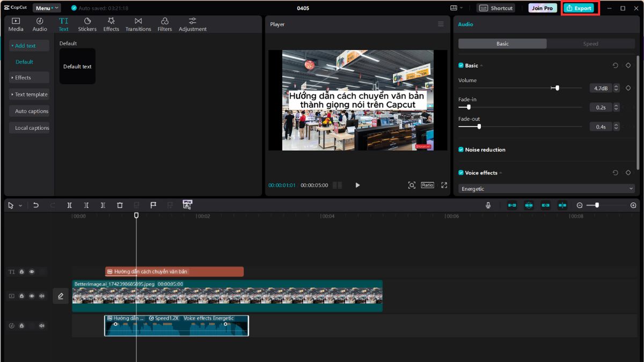The image size is (644, 362).
Task: Open Local captions
Action: 29,128
